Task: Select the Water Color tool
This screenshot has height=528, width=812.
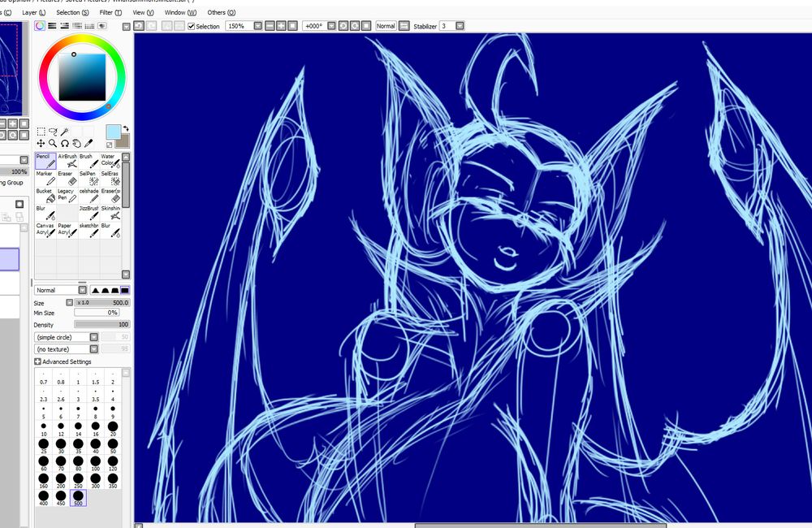Action: click(110, 161)
